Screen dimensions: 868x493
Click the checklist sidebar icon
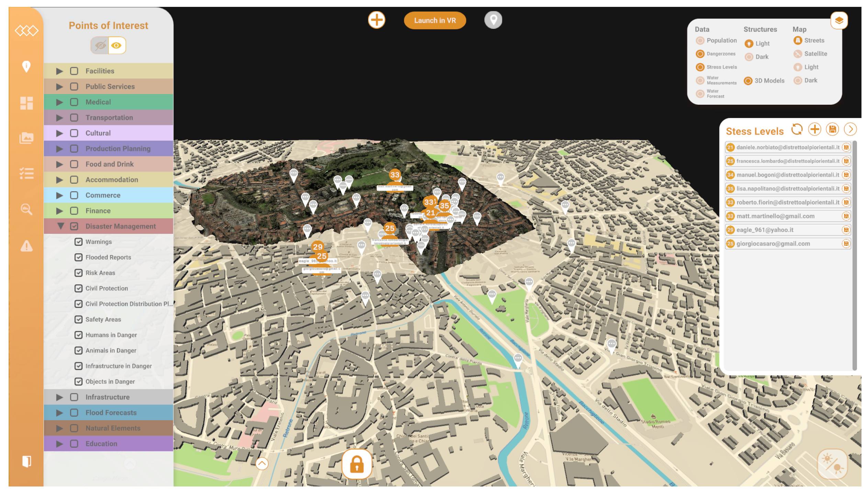tap(26, 173)
